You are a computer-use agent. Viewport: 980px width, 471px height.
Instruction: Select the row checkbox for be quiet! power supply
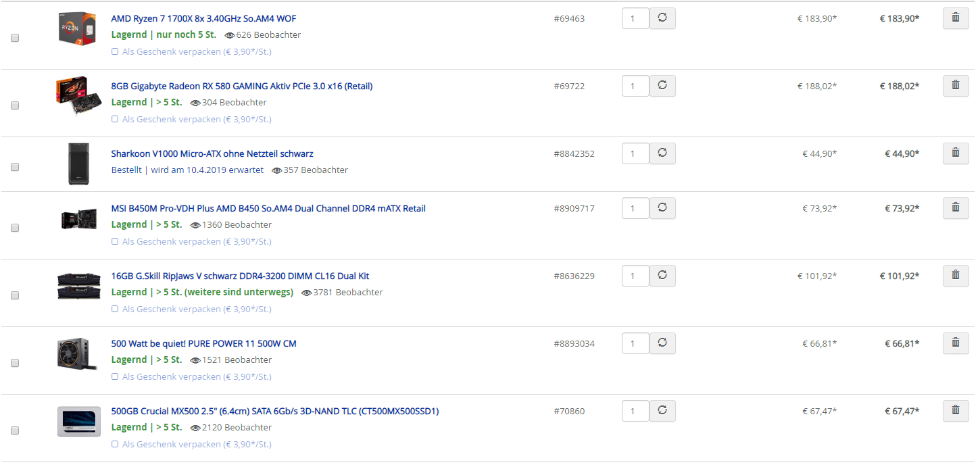[15, 363]
